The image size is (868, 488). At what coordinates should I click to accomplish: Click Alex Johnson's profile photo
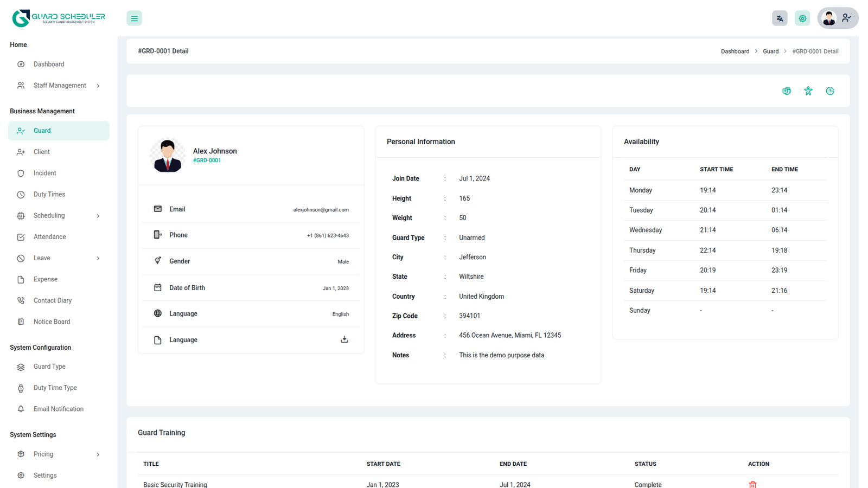[x=168, y=156]
